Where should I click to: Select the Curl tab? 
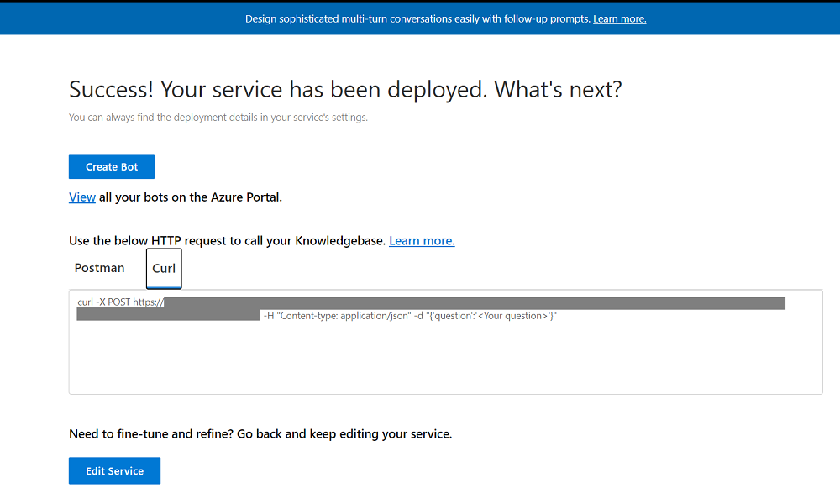(x=164, y=269)
